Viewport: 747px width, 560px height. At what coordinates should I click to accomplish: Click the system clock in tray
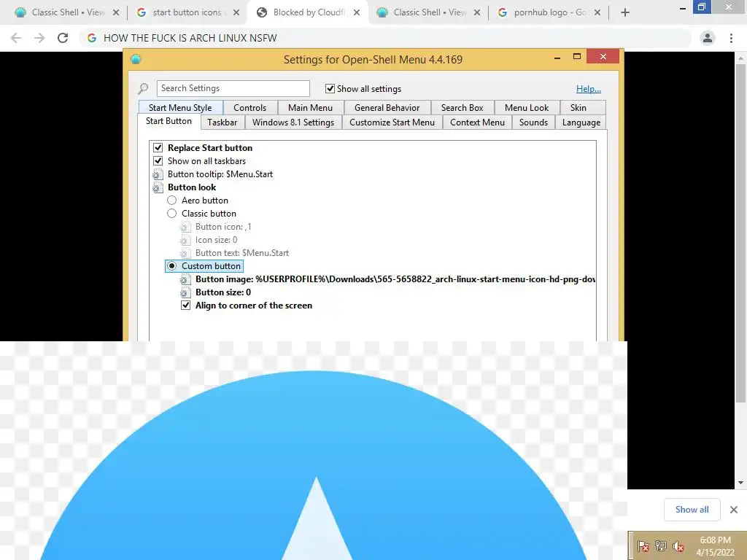click(715, 546)
